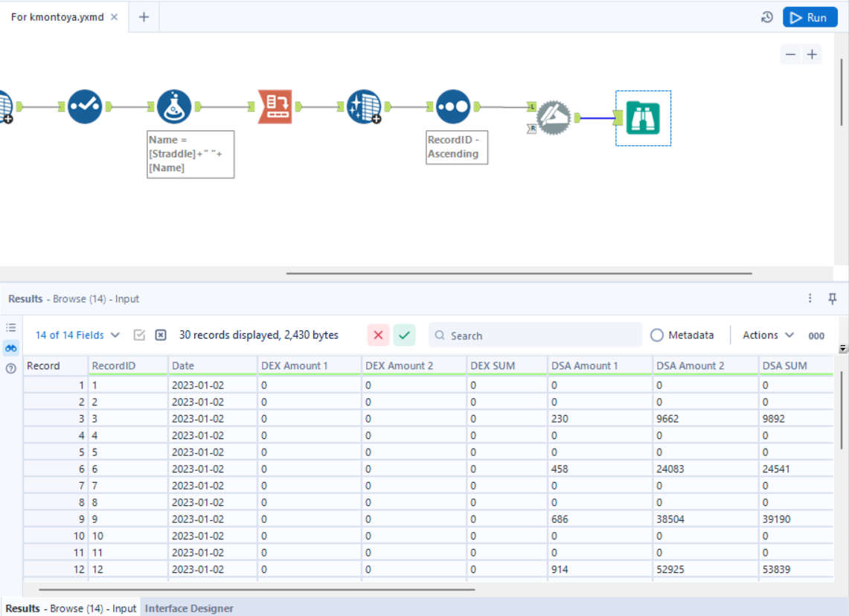Click the double-chevron expander at Results toolbar right

pyautogui.click(x=842, y=347)
